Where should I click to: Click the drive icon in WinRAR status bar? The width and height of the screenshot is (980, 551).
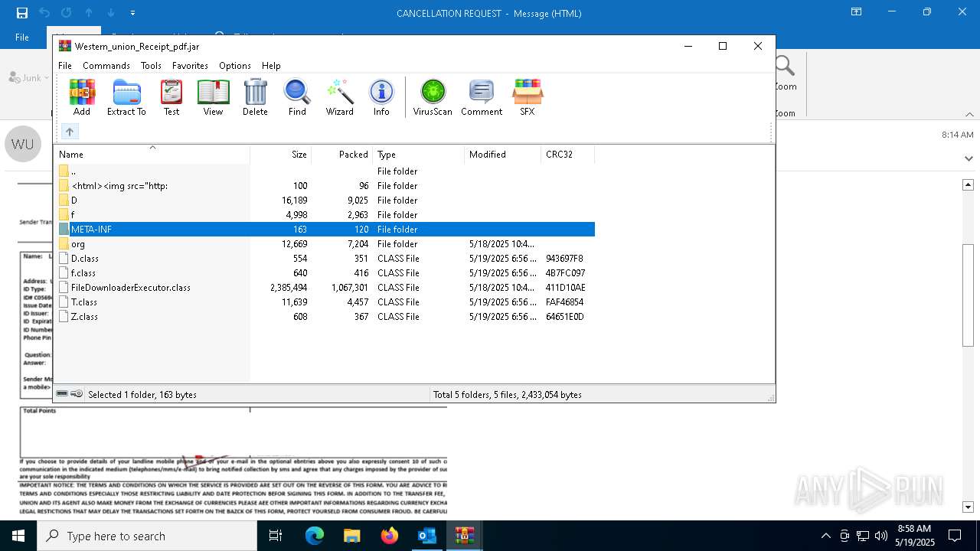(62, 394)
